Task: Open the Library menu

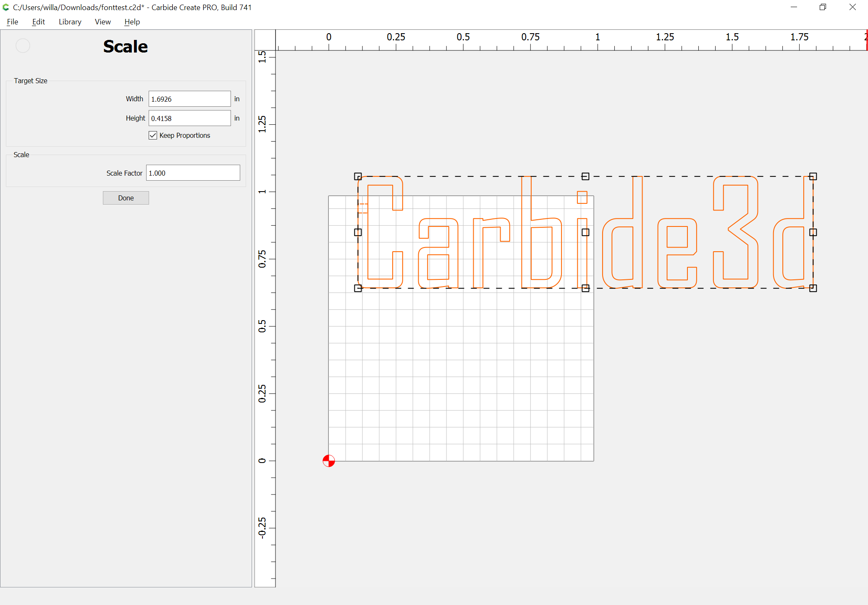Action: tap(70, 22)
